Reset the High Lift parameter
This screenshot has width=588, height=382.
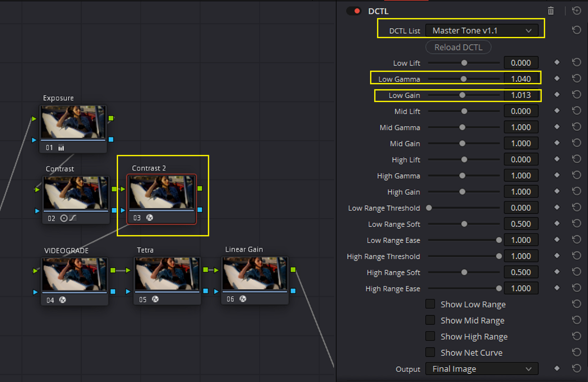pos(577,159)
